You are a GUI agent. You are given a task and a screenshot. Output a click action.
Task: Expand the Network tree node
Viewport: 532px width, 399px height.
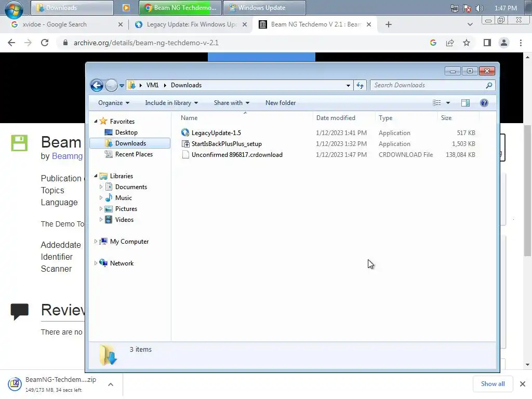[x=96, y=263]
